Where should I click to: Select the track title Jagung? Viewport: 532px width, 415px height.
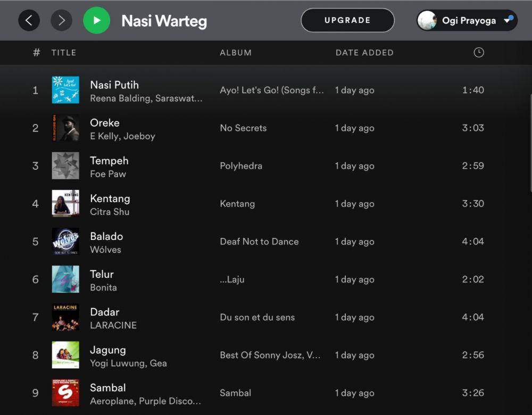coord(108,350)
